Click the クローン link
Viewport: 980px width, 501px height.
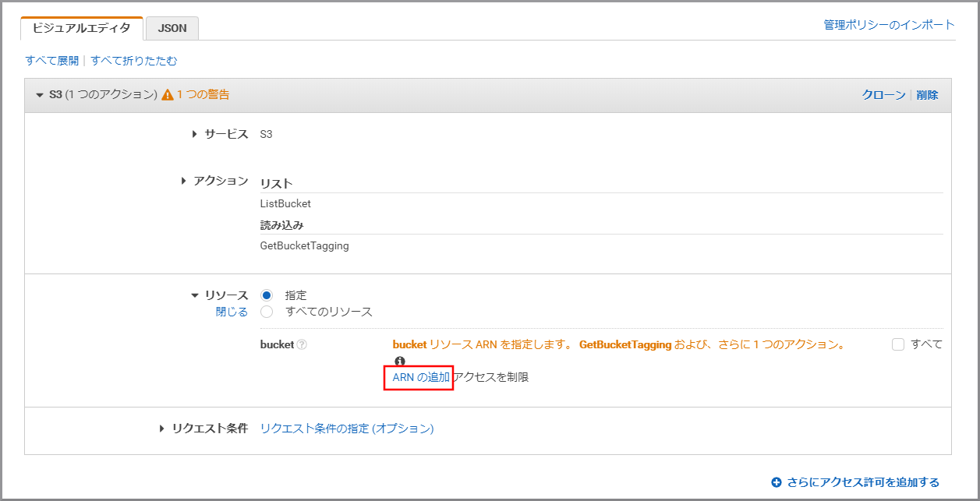pyautogui.click(x=883, y=95)
